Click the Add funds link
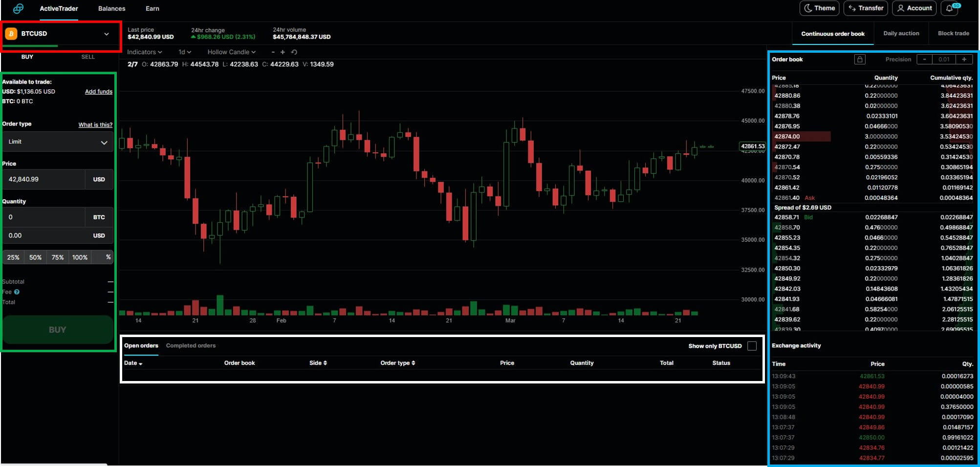Viewport: 980px width, 467px height. [x=98, y=91]
